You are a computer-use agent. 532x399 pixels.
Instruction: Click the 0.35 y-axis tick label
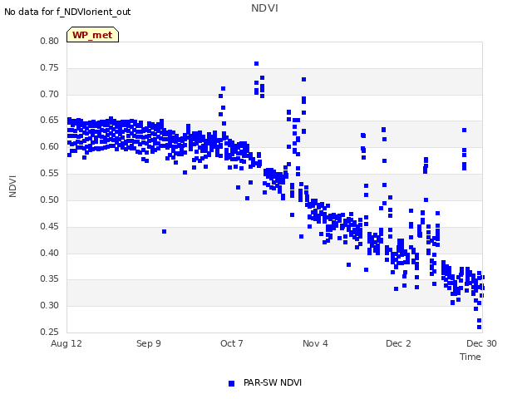tap(50, 279)
